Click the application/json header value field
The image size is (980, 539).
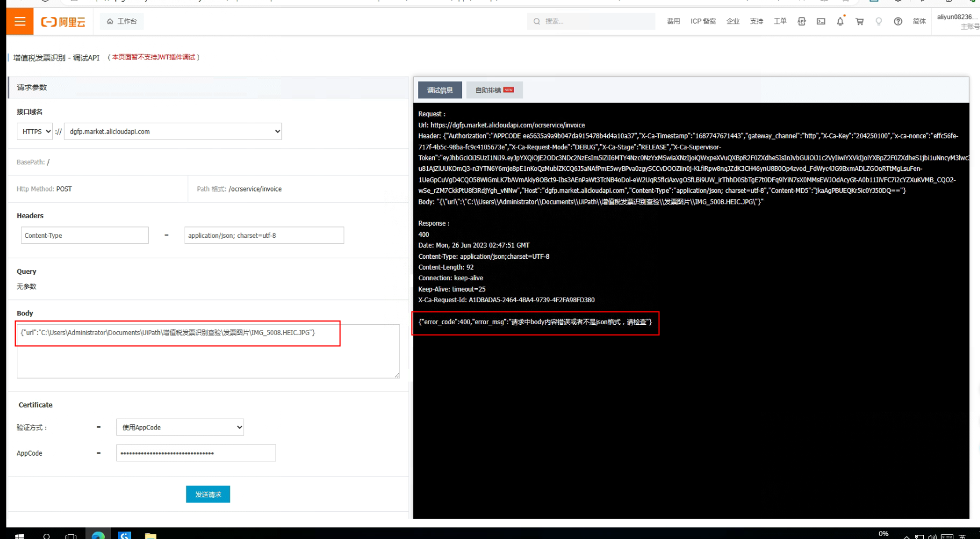[265, 236]
